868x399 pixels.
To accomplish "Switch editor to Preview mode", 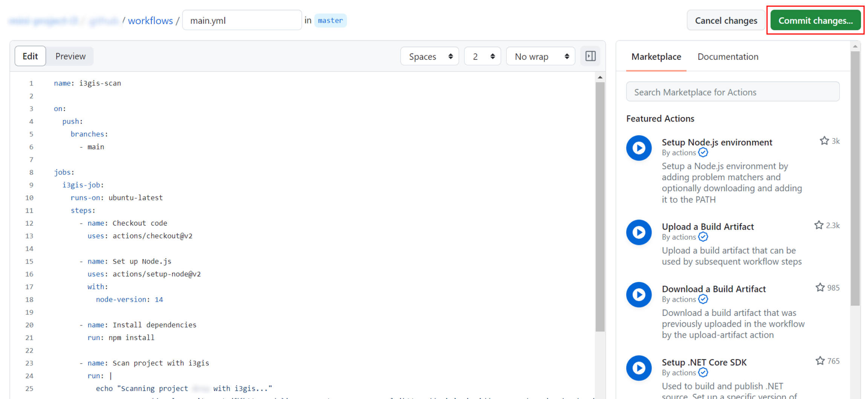I will point(70,56).
